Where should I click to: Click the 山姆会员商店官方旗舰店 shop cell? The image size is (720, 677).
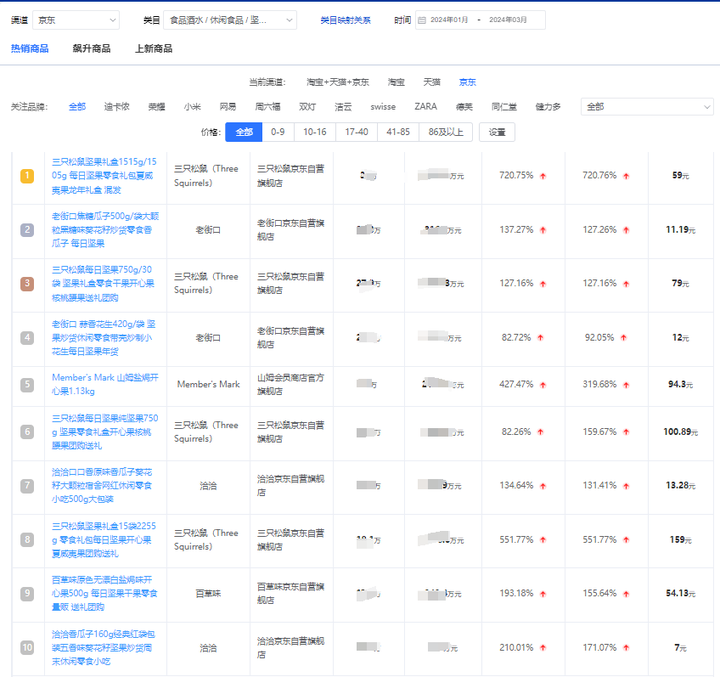[x=291, y=384]
